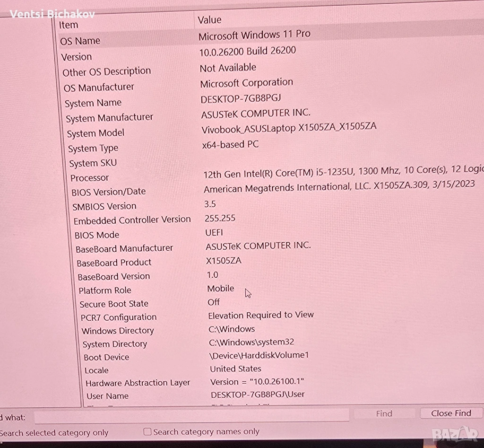484x448 pixels.
Task: Select the Embedded Controller Version row
Action: (132, 220)
